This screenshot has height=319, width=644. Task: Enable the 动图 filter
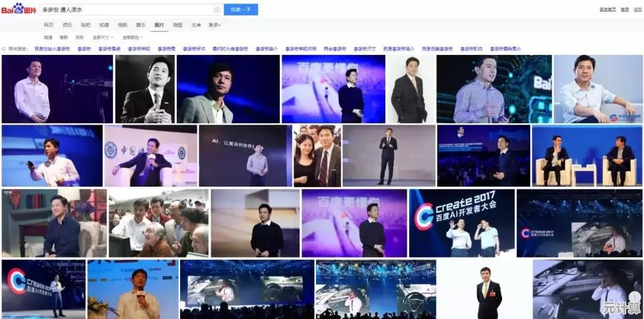[x=79, y=37]
